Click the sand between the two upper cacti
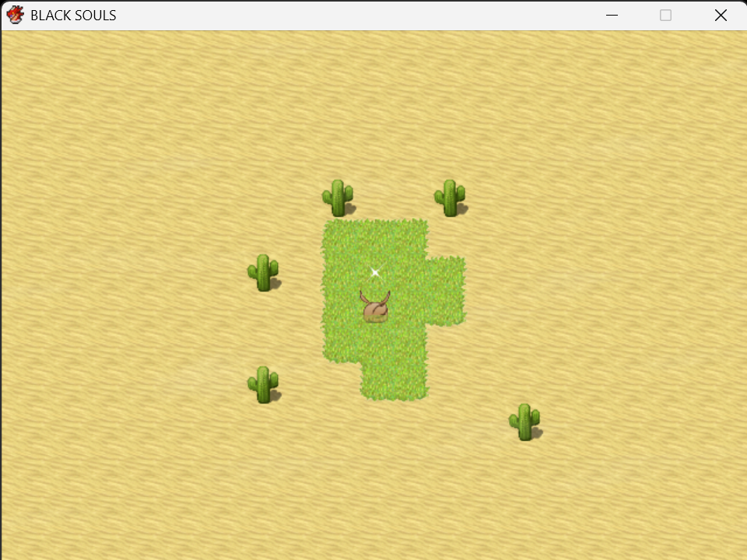 coord(395,198)
